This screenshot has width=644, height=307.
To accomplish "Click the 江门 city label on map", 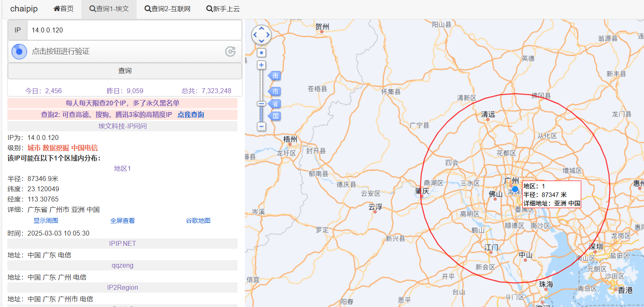I will [491, 247].
